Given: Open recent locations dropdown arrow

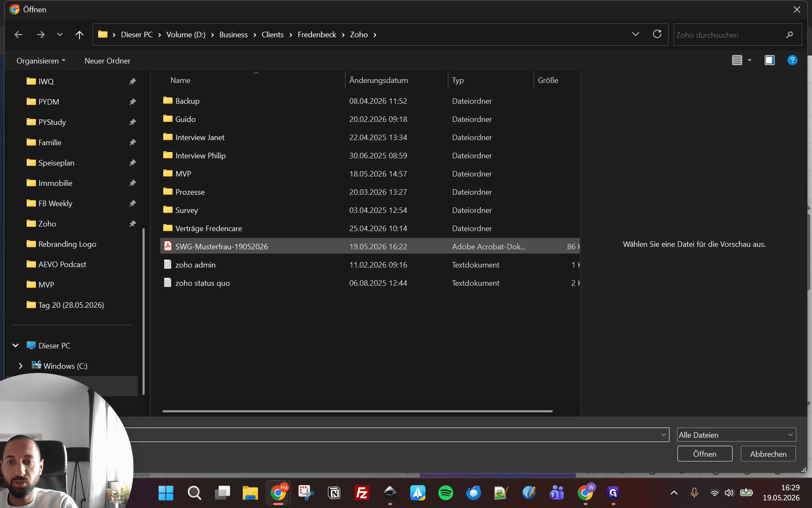Looking at the screenshot, I should pyautogui.click(x=60, y=35).
